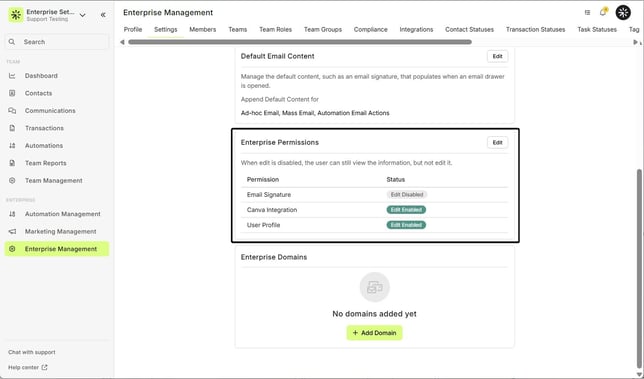This screenshot has height=379, width=644.
Task: Click the Enterprise Set workspace logo icon
Action: tap(16, 15)
